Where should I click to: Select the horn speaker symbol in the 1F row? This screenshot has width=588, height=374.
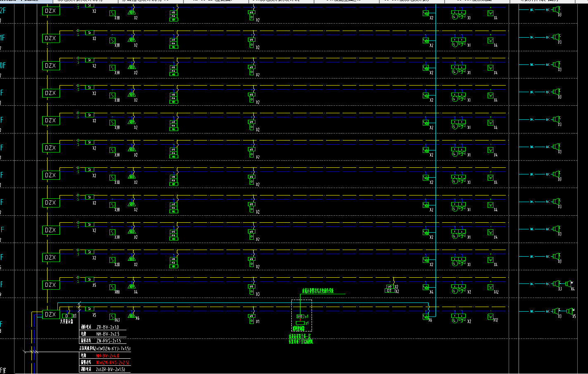(557, 37)
